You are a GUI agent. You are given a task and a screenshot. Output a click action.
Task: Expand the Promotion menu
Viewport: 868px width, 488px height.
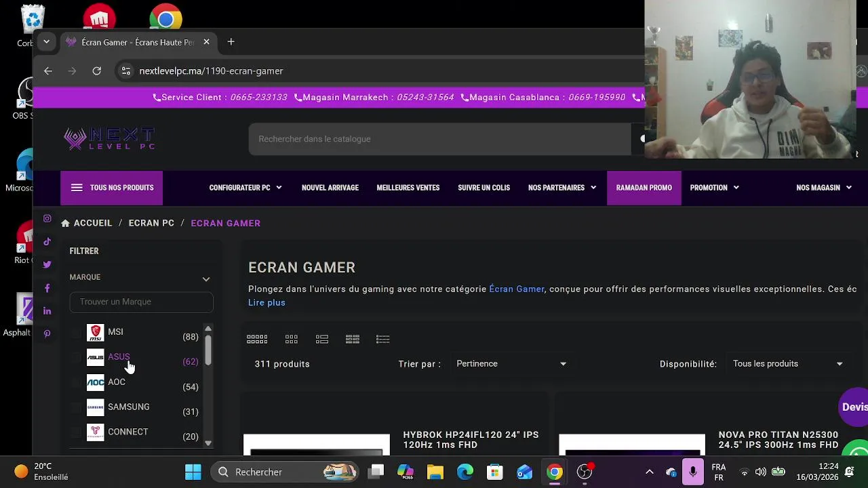coord(715,188)
